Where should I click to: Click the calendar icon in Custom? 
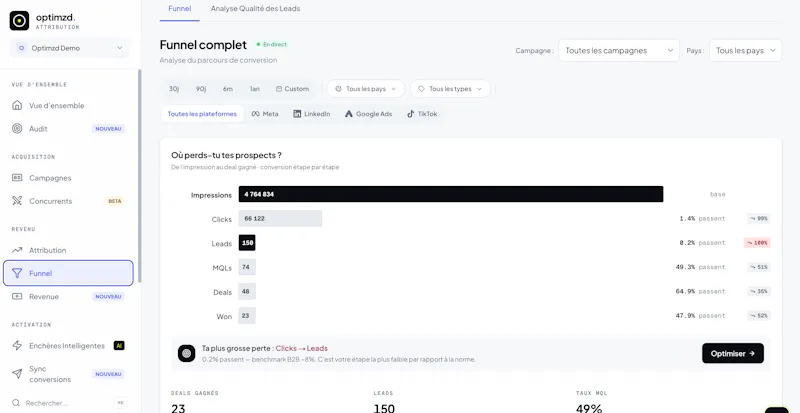click(x=279, y=89)
